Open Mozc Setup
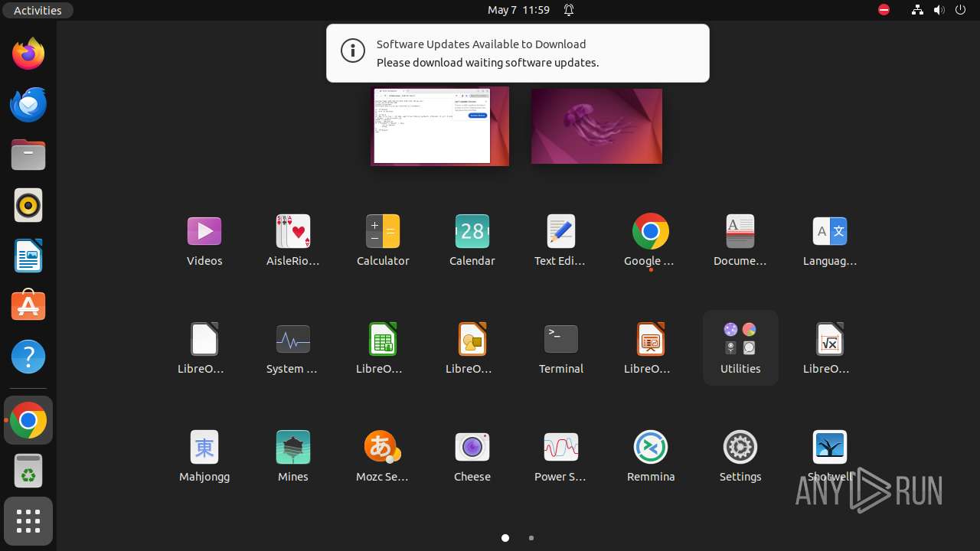This screenshot has height=551, width=980. click(x=383, y=456)
